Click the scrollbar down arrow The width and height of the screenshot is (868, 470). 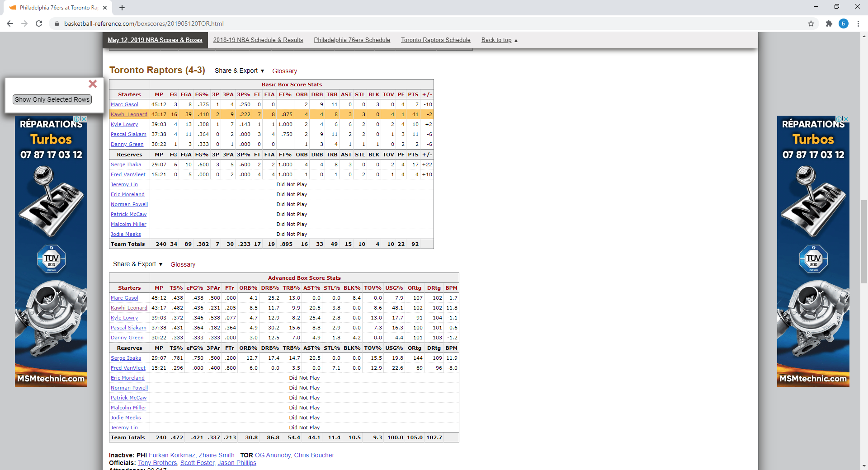click(864, 466)
